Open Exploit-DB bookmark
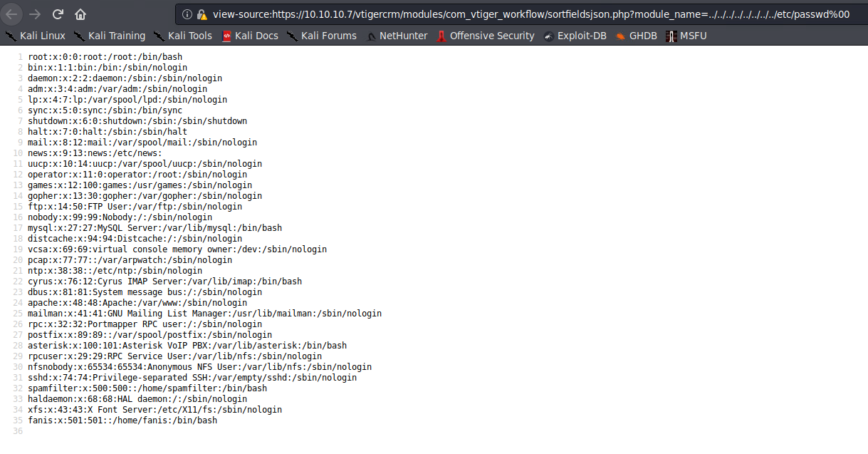 click(x=575, y=36)
